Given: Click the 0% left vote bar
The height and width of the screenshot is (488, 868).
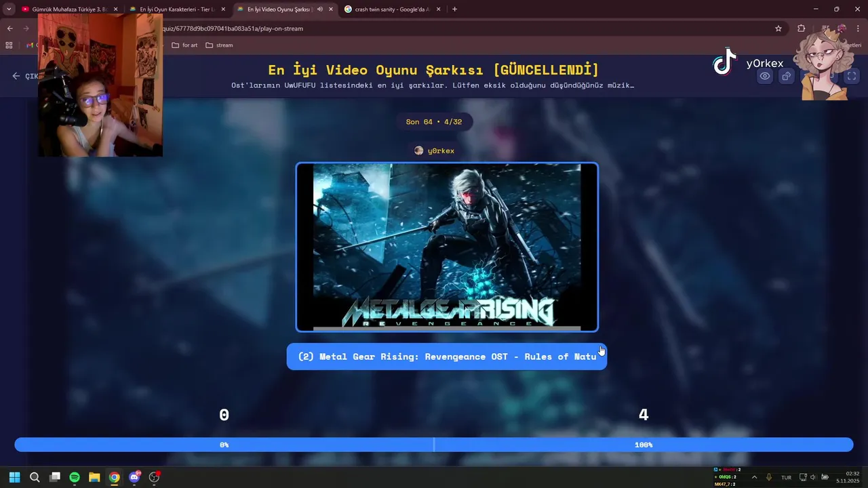Looking at the screenshot, I should click(224, 445).
